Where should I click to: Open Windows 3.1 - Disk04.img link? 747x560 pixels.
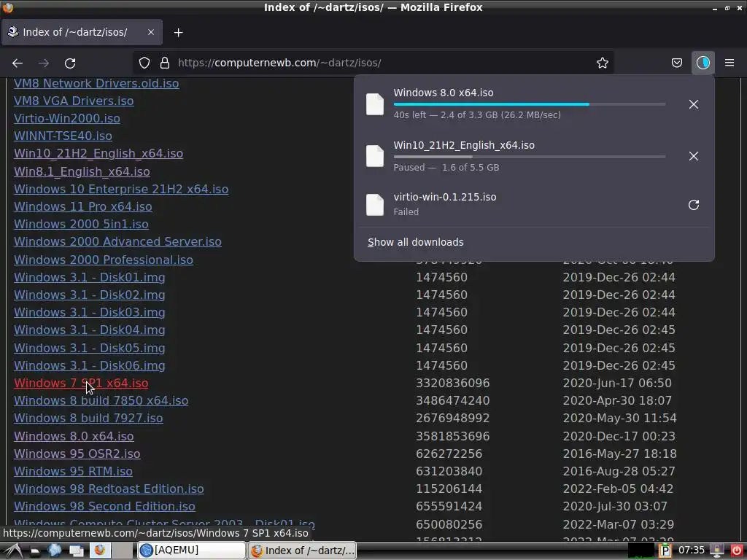[90, 330]
